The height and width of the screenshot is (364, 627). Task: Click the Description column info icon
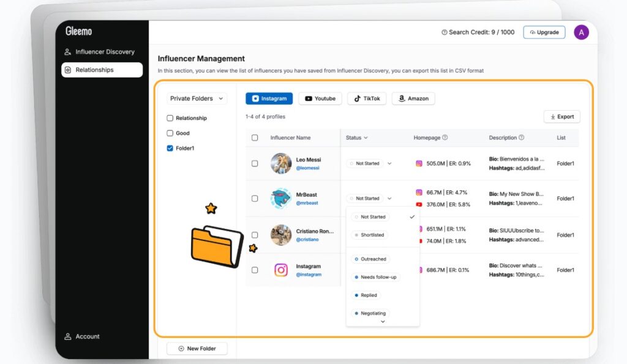point(521,138)
